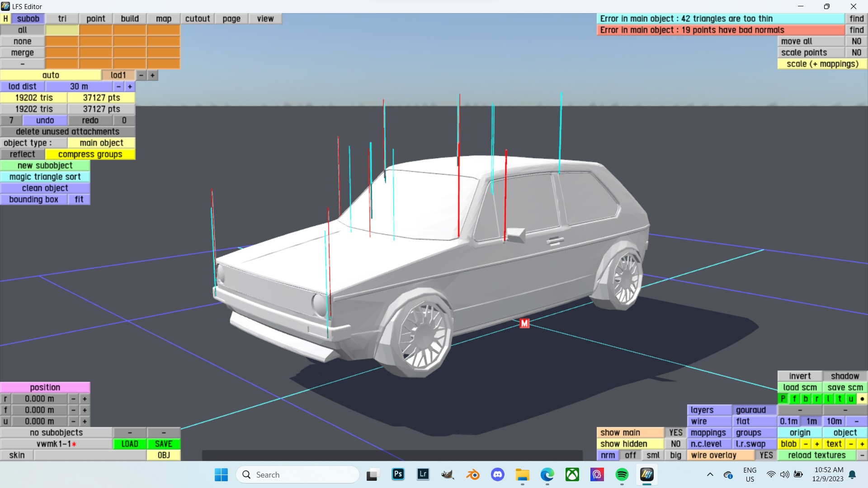Image resolution: width=868 pixels, height=488 pixels.
Task: Toggle wire overlay YES value
Action: [766, 455]
